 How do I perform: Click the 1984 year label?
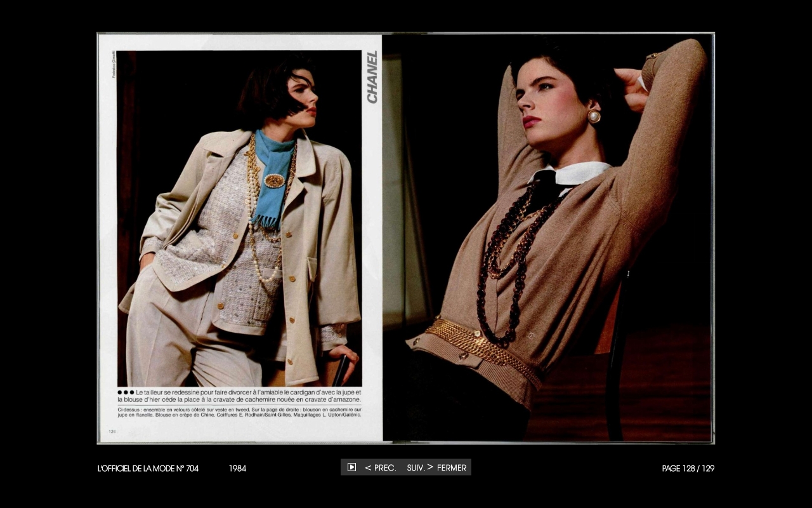pyautogui.click(x=237, y=469)
